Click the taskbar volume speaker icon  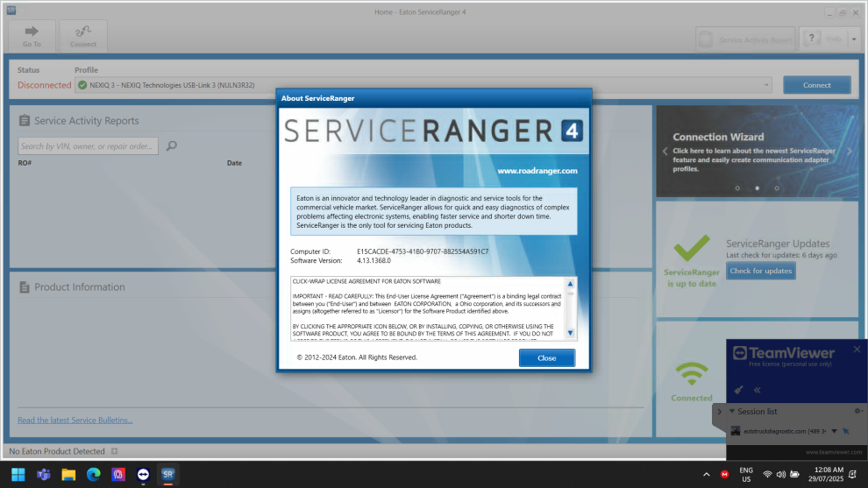[x=781, y=475]
